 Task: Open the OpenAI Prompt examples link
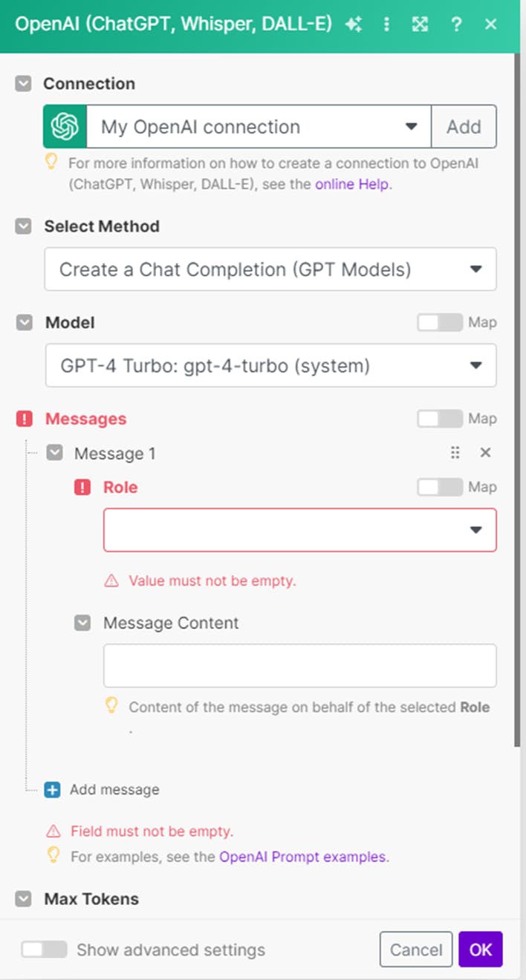[x=303, y=857]
